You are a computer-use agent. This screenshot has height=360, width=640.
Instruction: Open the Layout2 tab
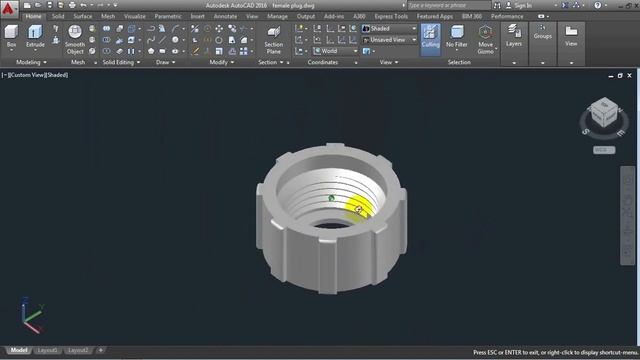coord(78,351)
